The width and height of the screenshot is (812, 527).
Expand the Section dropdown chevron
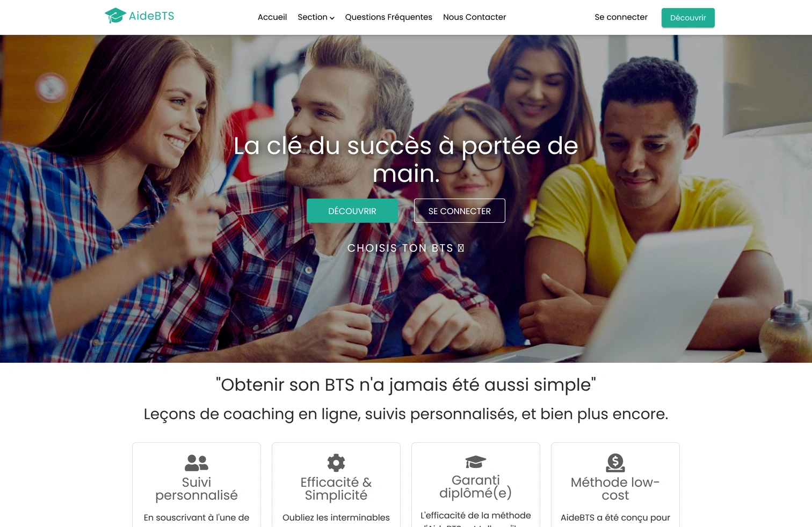[332, 18]
